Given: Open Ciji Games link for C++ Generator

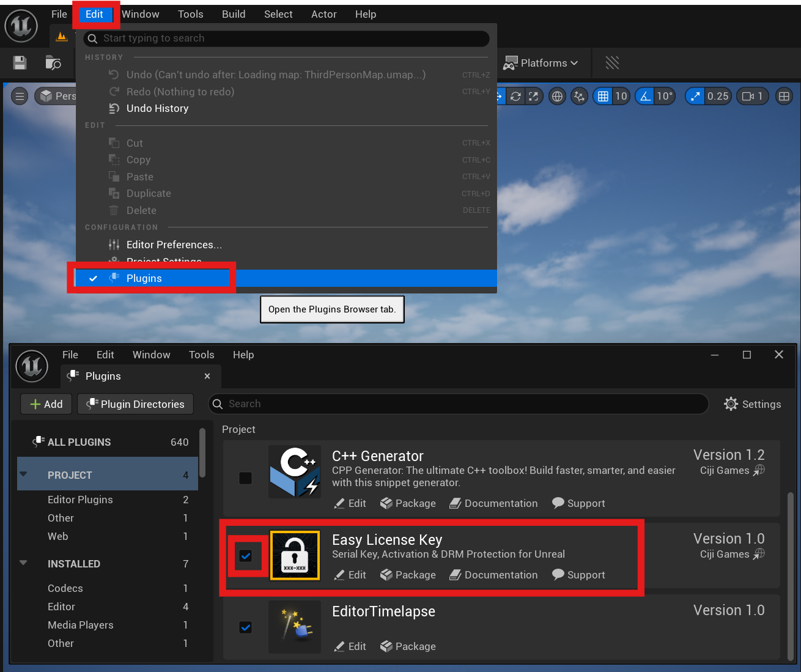Looking at the screenshot, I should (x=732, y=470).
